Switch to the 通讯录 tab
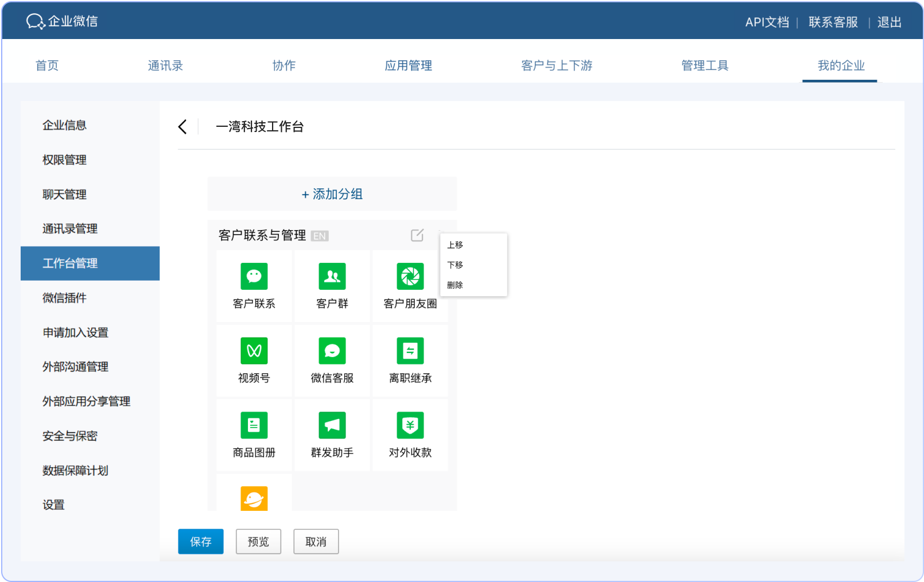Image resolution: width=924 pixels, height=582 pixels. click(165, 65)
